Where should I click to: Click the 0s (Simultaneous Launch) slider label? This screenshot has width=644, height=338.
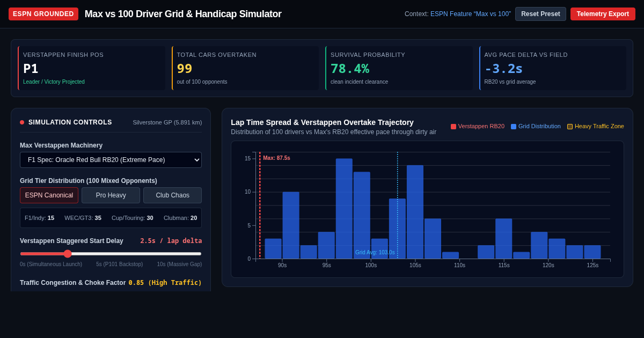point(51,264)
